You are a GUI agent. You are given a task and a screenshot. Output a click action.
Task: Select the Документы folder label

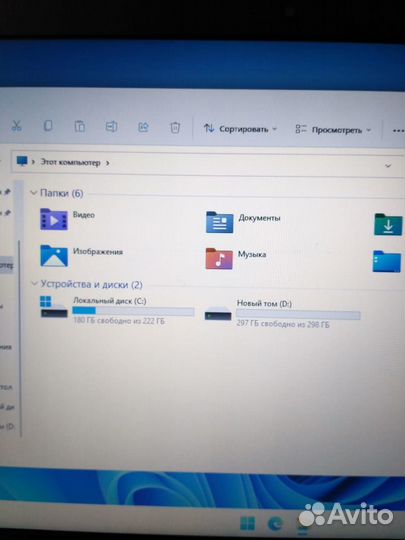pos(259,218)
